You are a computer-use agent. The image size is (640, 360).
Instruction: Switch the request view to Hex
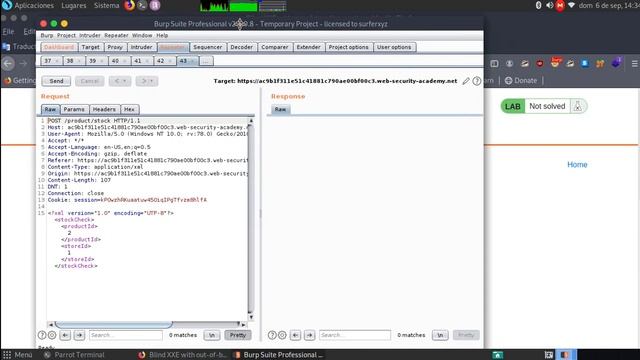pyautogui.click(x=129, y=109)
